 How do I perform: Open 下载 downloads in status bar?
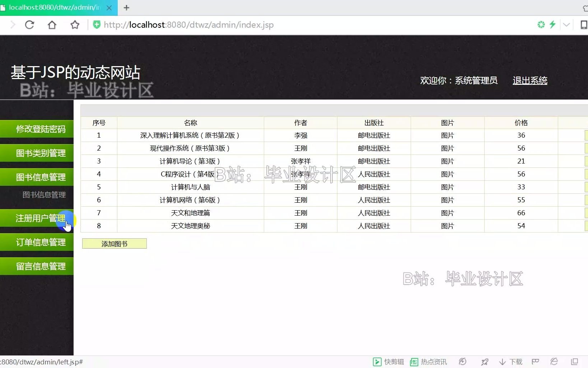(x=510, y=362)
